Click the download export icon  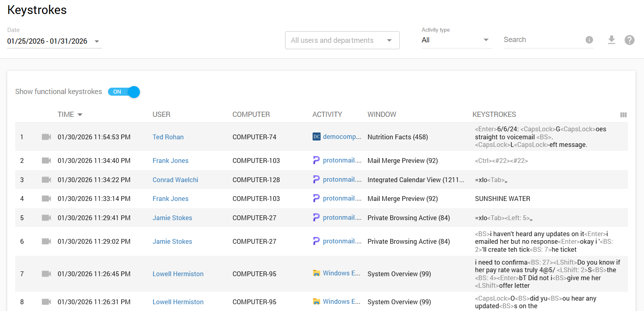tap(611, 40)
